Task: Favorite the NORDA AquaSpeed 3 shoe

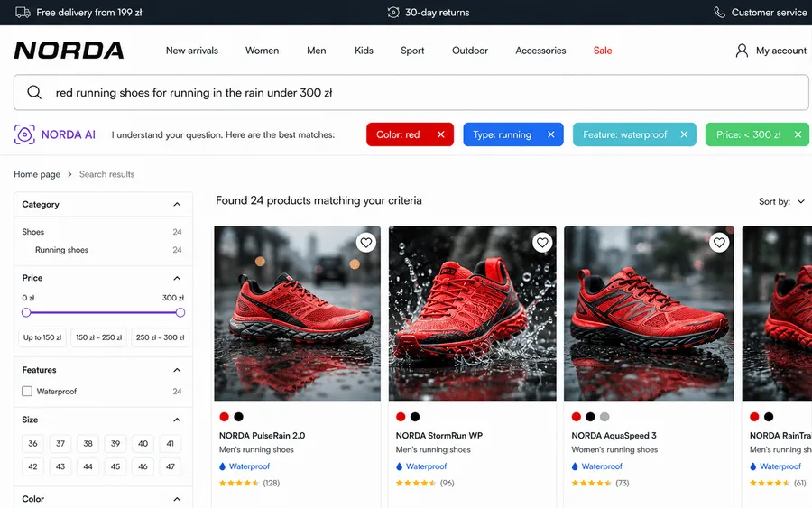Action: coord(719,243)
